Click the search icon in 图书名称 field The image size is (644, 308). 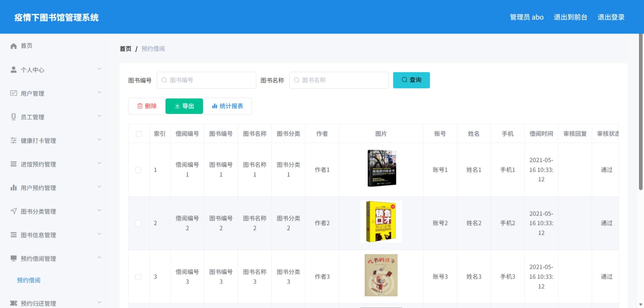[297, 80]
